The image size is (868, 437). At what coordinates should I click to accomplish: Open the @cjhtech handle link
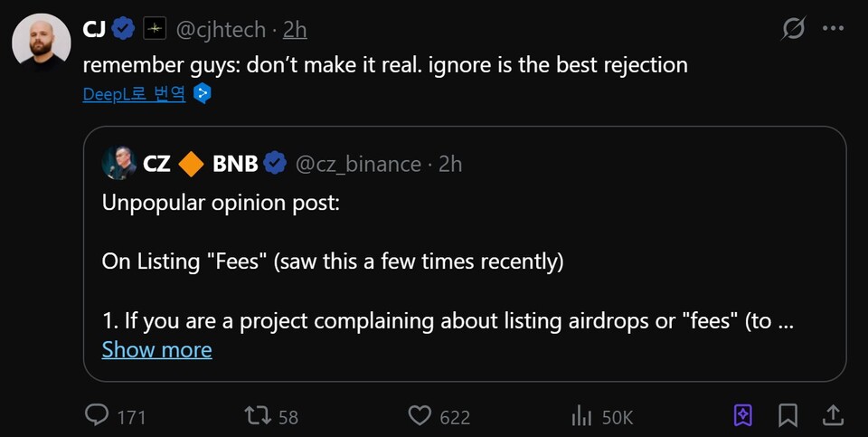(x=220, y=30)
